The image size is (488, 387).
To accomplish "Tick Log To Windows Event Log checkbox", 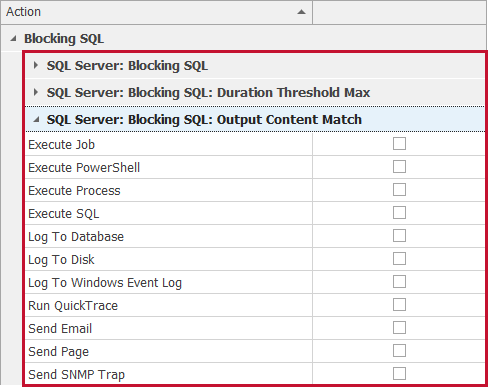I will (x=399, y=282).
